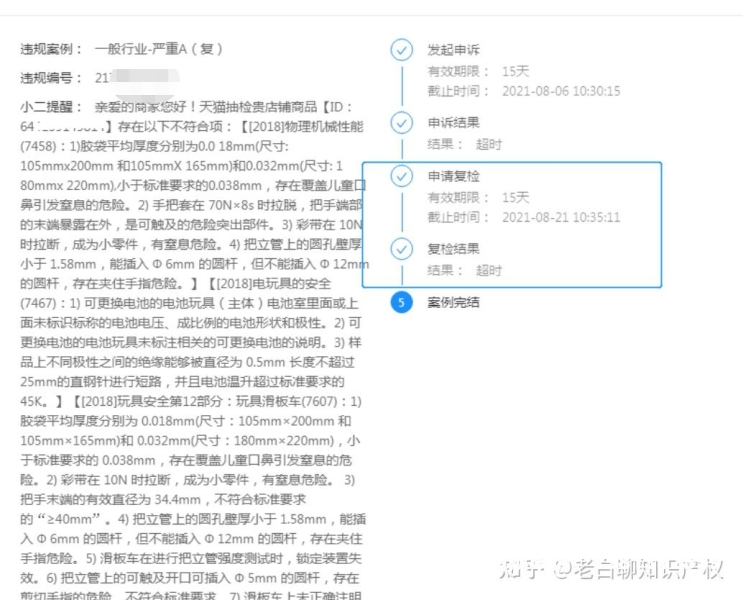Click the text 【[2018]电玩具的安全
Screen dimensions: 743x600
point(269,284)
